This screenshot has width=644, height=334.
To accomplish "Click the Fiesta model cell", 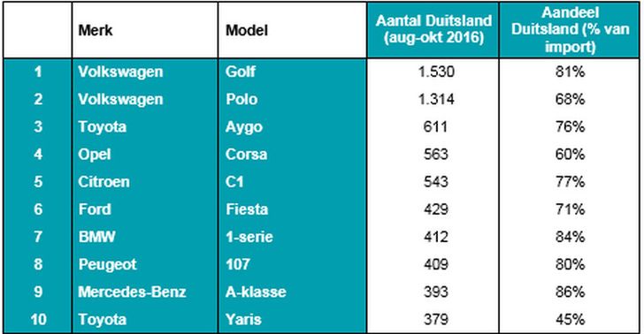I will coord(292,209).
